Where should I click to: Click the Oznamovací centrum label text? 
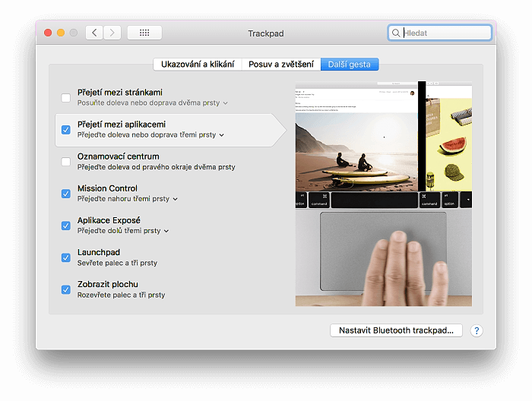(x=118, y=156)
